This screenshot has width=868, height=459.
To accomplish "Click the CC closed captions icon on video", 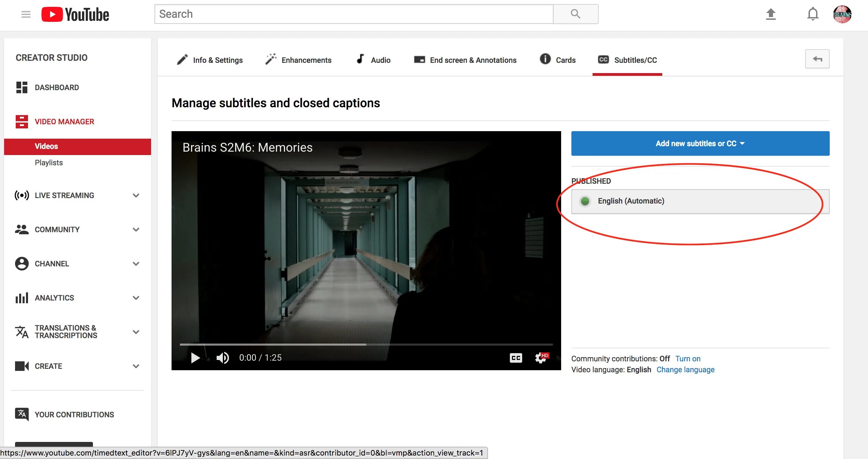I will [515, 358].
